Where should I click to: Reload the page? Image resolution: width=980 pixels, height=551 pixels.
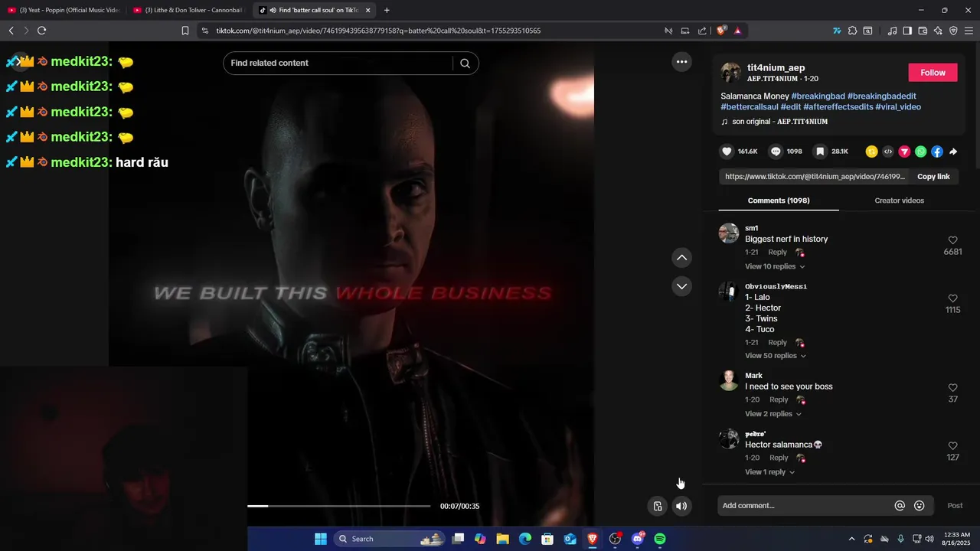41,31
